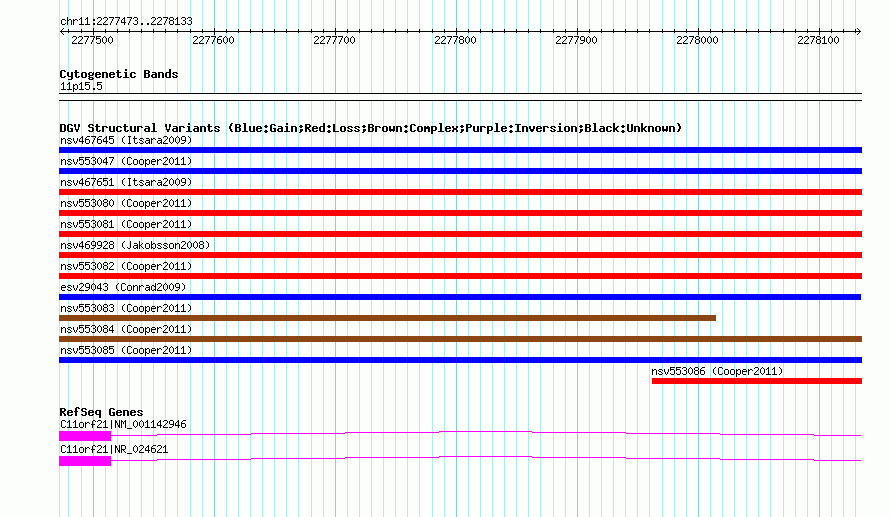
Task: Select the magenta exon block of NM_001142946
Action: [85, 436]
